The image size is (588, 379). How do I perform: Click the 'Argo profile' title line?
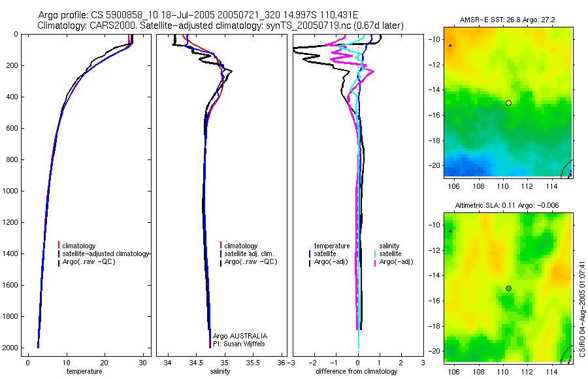click(x=198, y=15)
